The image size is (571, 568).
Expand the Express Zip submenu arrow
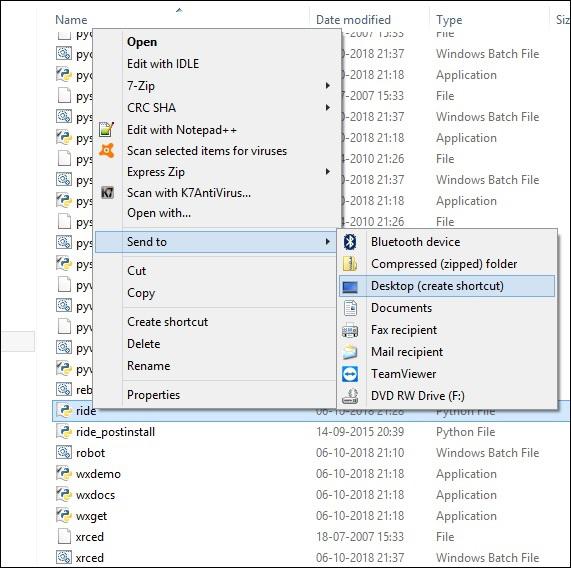coord(328,171)
